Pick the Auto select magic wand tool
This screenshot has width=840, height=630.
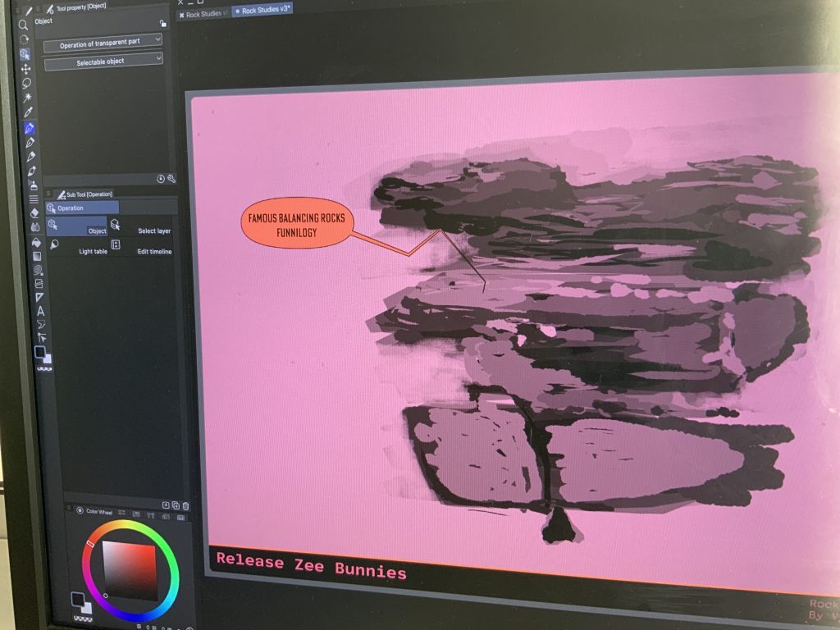click(x=27, y=97)
